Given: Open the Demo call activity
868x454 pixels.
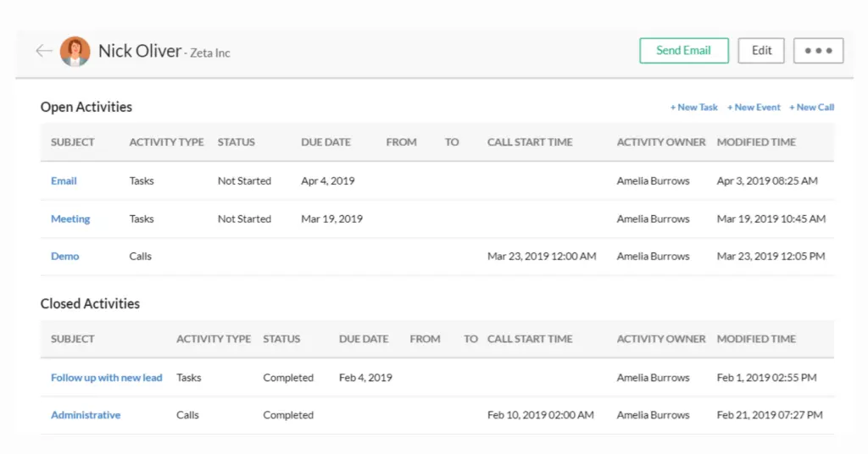Looking at the screenshot, I should coord(65,256).
